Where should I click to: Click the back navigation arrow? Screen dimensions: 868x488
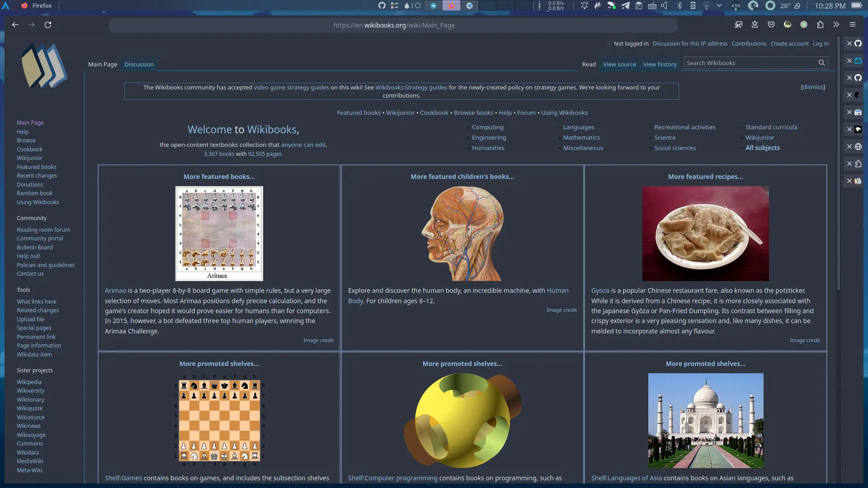pyautogui.click(x=15, y=25)
